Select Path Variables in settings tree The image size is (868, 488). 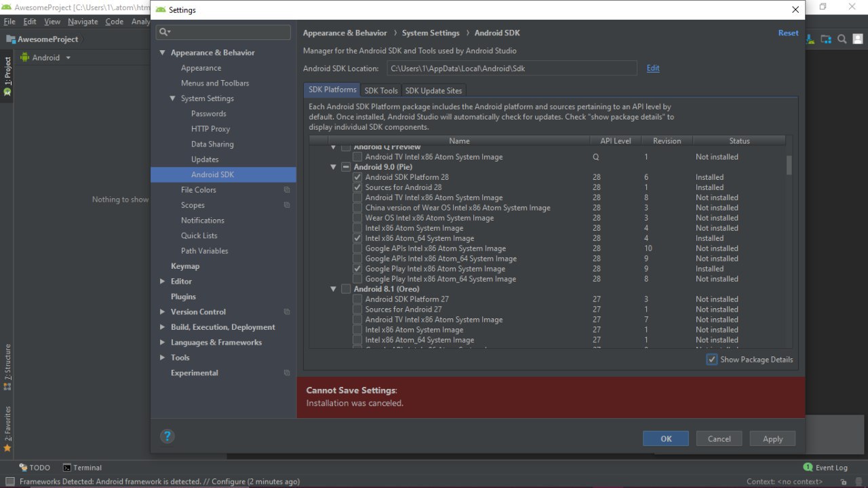coord(204,251)
